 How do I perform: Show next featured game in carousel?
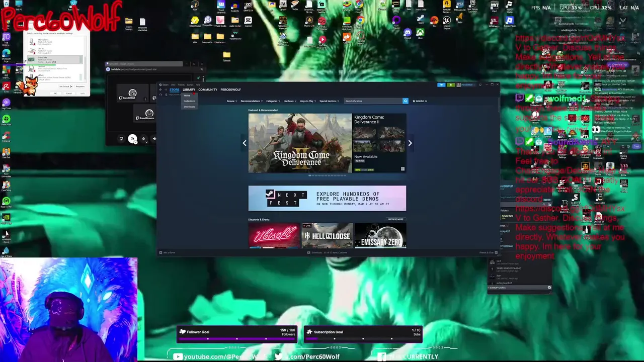(410, 143)
